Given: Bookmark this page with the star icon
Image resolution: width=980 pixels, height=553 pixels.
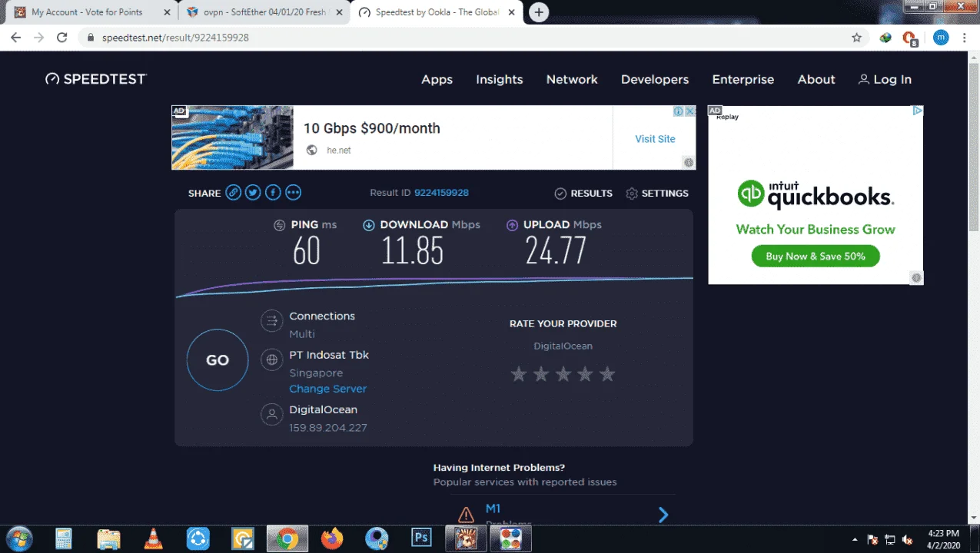Looking at the screenshot, I should tap(856, 37).
